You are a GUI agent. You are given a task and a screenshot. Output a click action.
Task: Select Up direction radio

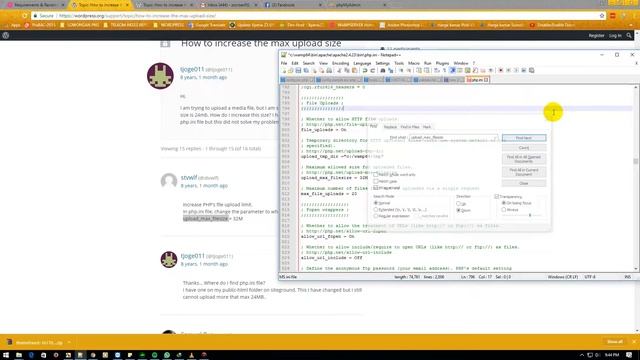click(458, 203)
